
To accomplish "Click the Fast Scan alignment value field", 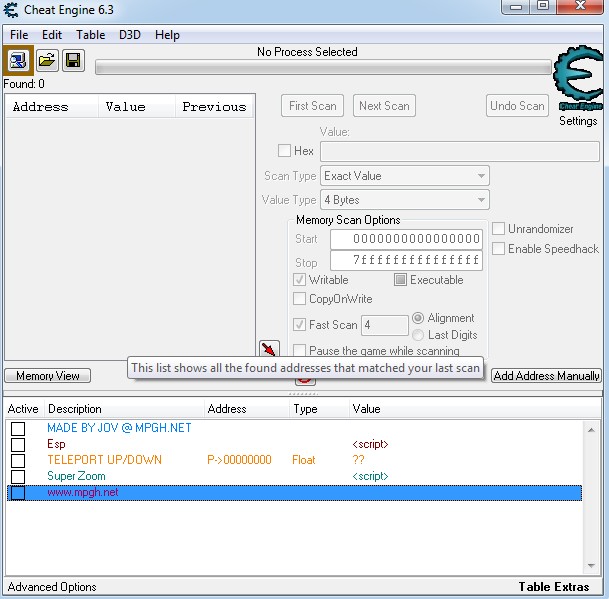I will click(385, 325).
